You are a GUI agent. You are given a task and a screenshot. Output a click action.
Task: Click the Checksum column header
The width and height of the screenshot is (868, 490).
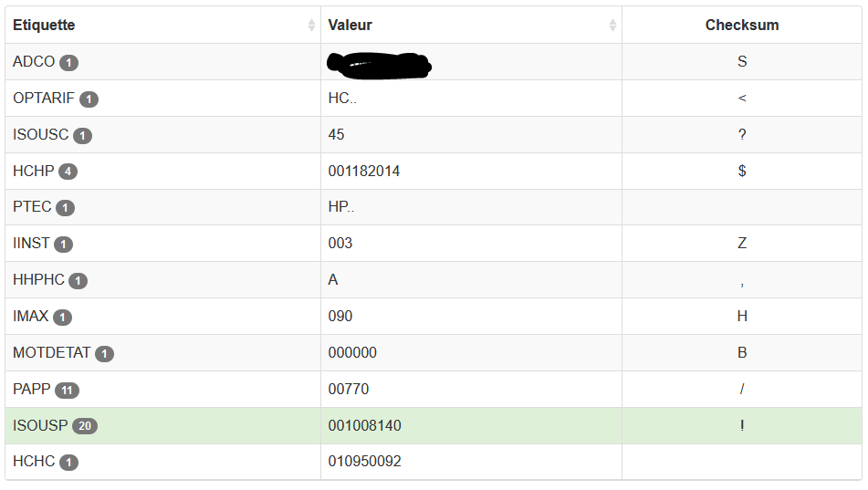click(742, 25)
